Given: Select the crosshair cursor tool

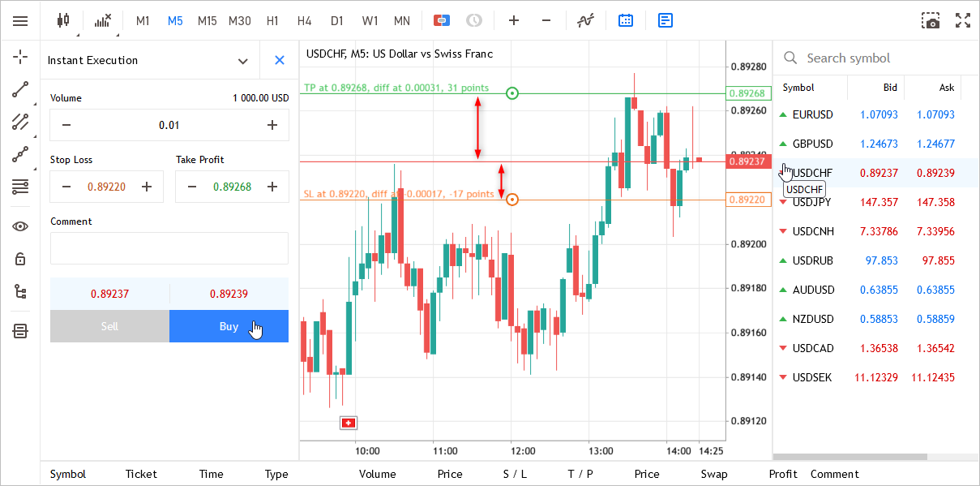Looking at the screenshot, I should (20, 57).
